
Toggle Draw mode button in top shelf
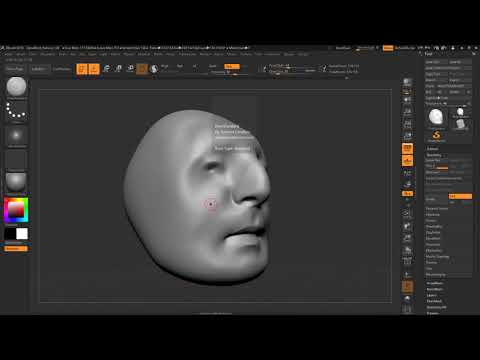tap(94, 69)
